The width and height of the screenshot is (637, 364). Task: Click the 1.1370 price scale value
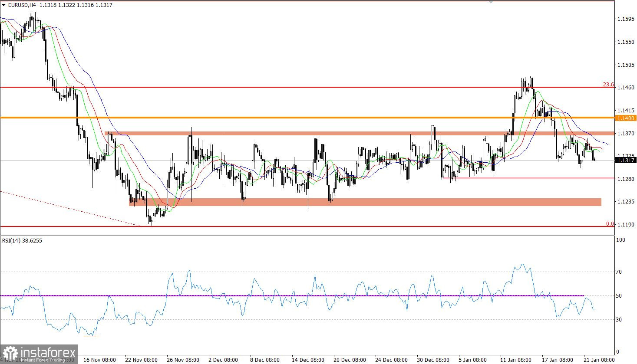pos(625,134)
